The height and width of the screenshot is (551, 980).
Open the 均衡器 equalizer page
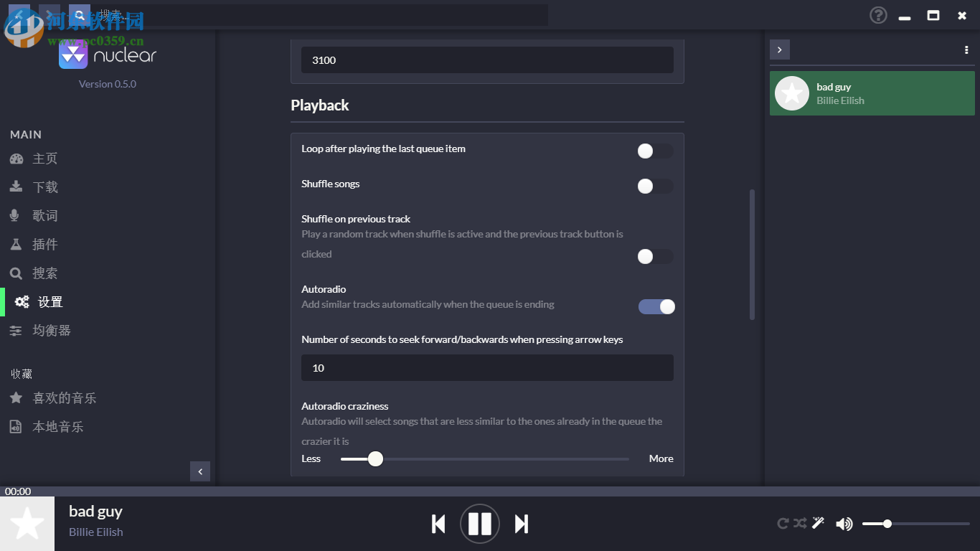coord(108,331)
